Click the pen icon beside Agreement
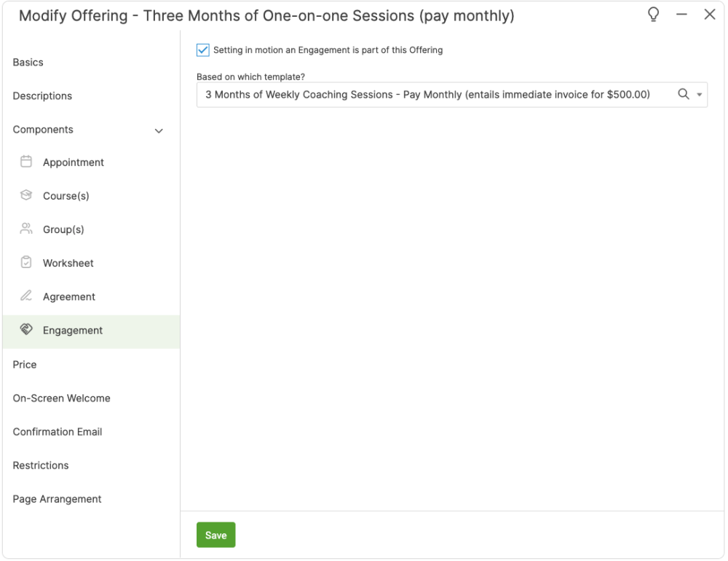Viewport: 728px width, 561px height. click(26, 296)
